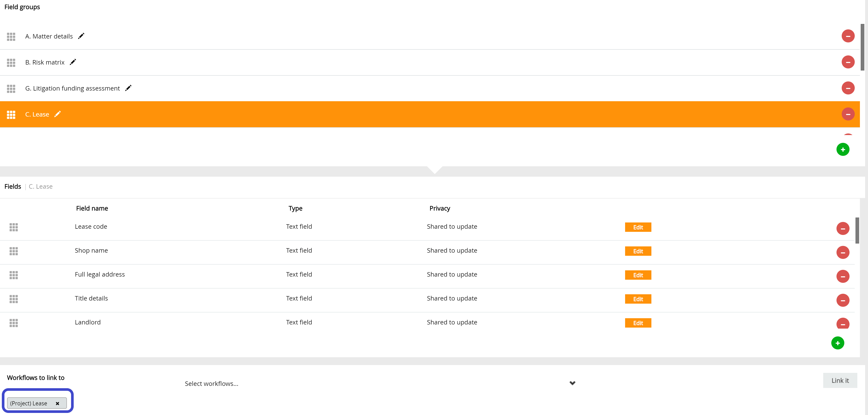
Task: Remove A. Matter details field group
Action: pos(848,36)
